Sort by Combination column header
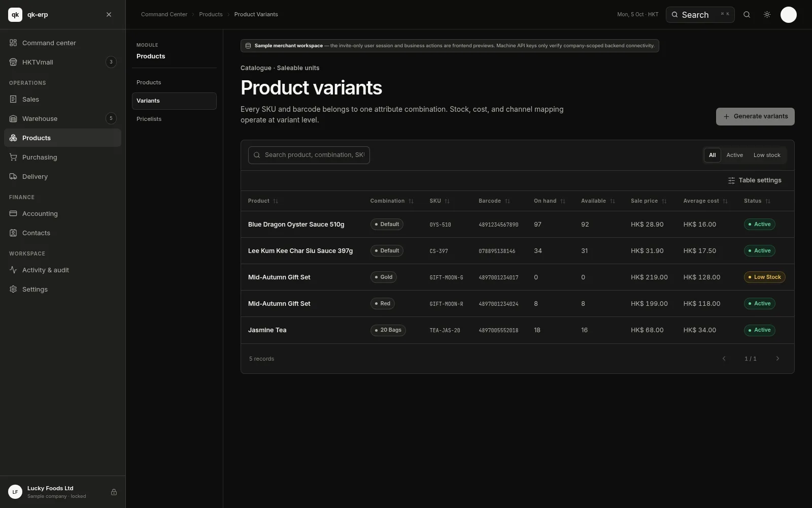Image resolution: width=812 pixels, height=508 pixels. pos(392,201)
